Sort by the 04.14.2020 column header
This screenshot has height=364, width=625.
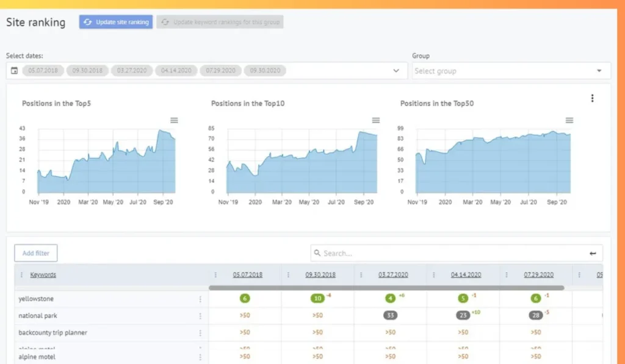point(466,275)
